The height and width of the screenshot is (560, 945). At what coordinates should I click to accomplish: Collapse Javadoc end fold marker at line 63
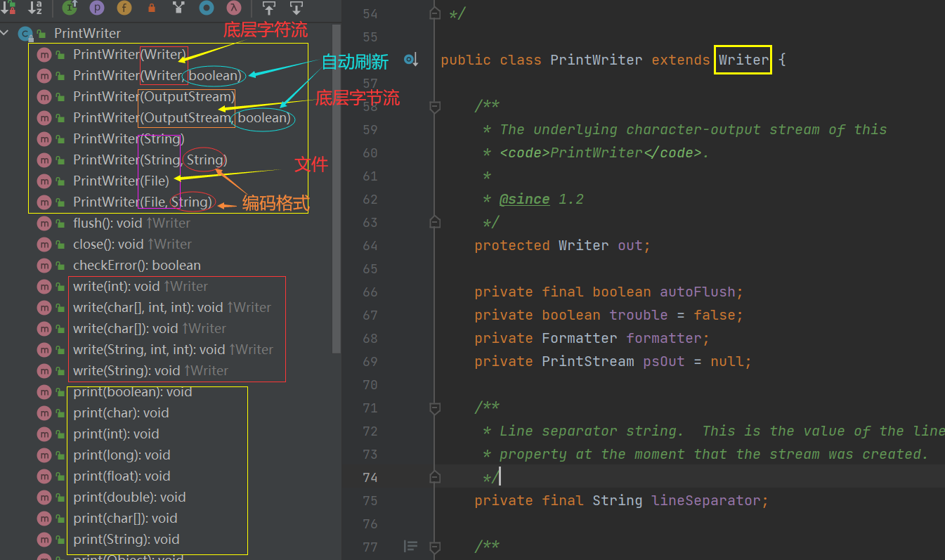point(435,222)
